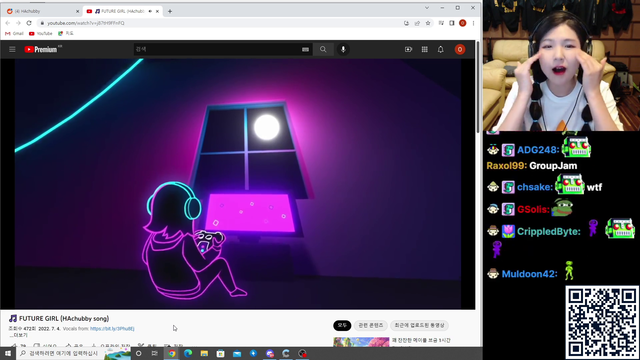The image size is (640, 360).
Task: Click the search magnifier button
Action: click(323, 49)
